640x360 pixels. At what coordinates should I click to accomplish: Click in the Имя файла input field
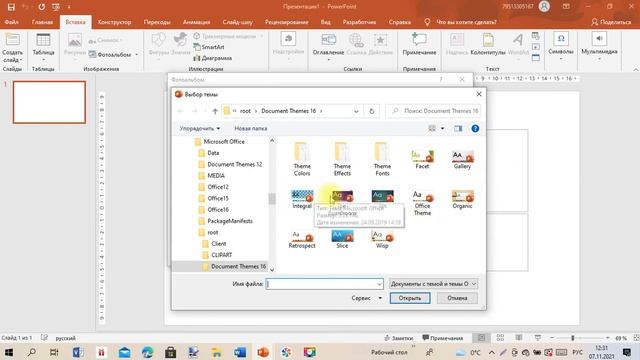pyautogui.click(x=324, y=284)
